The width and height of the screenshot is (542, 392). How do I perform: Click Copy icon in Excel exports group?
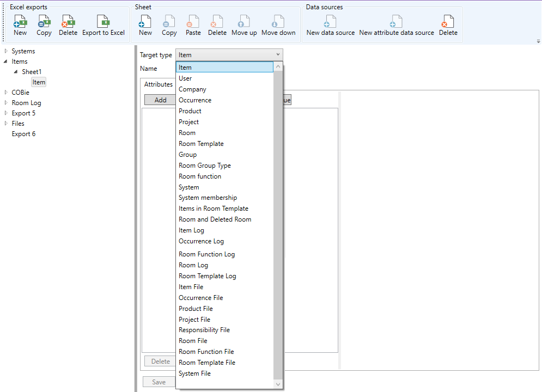pos(44,22)
